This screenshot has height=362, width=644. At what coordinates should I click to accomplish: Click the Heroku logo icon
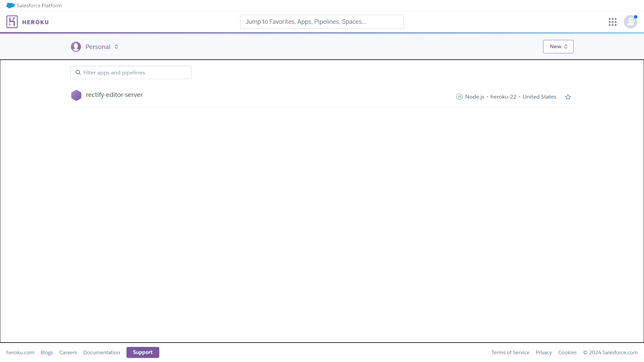point(12,22)
